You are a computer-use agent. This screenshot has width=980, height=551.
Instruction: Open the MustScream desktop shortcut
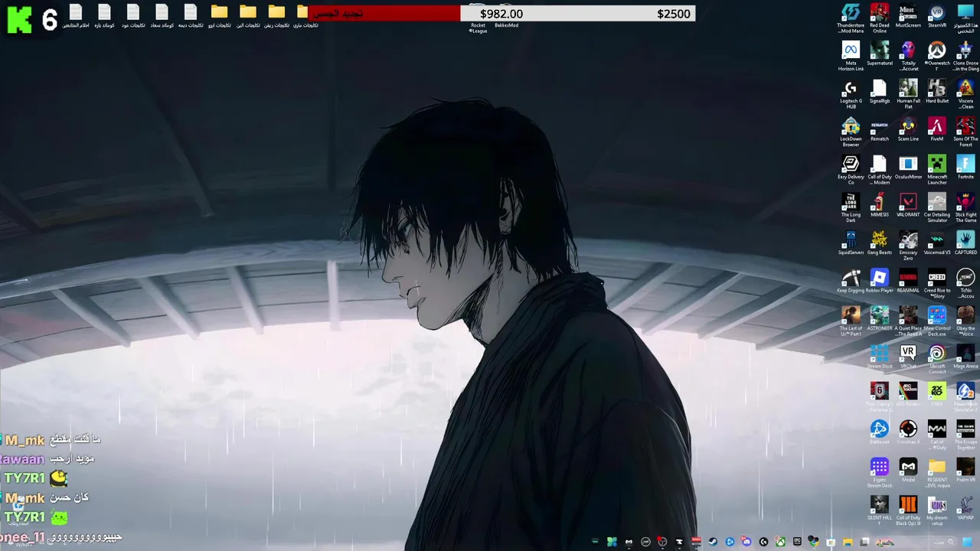[908, 16]
